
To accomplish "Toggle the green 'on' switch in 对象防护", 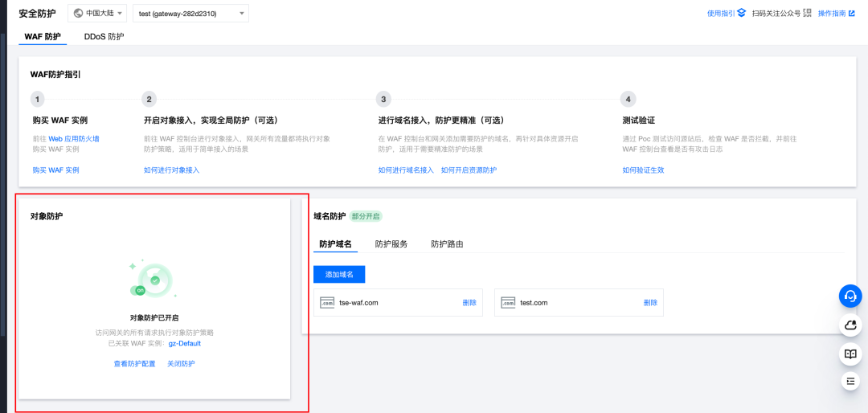I will (138, 290).
